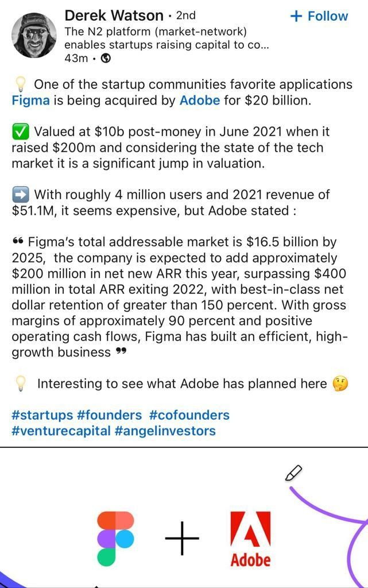This screenshot has height=588, width=368.
Task: Click the Adobe logo in image
Action: [x=250, y=539]
